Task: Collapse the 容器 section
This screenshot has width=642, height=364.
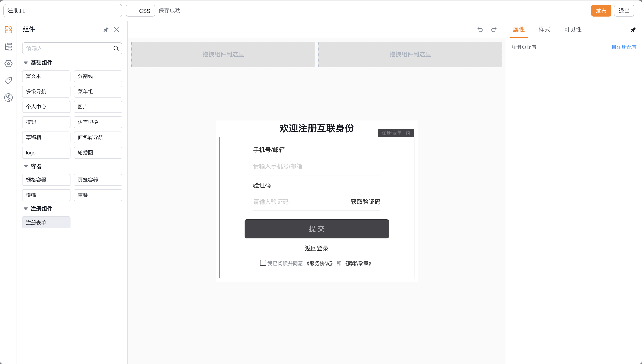Action: pos(26,166)
